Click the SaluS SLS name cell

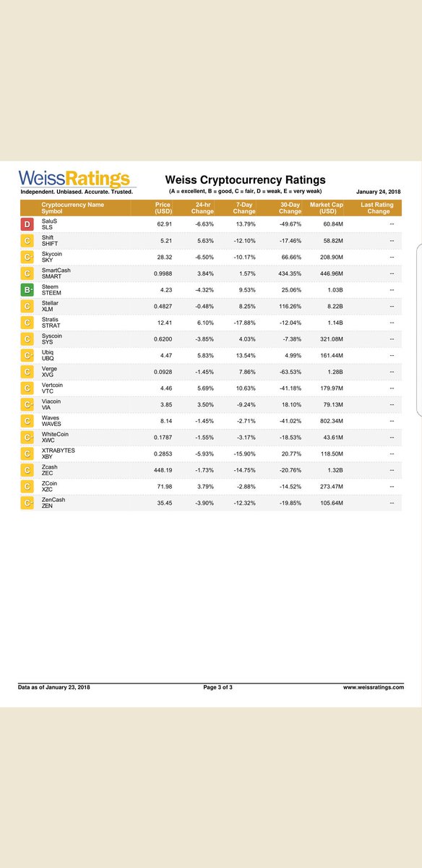[x=50, y=224]
